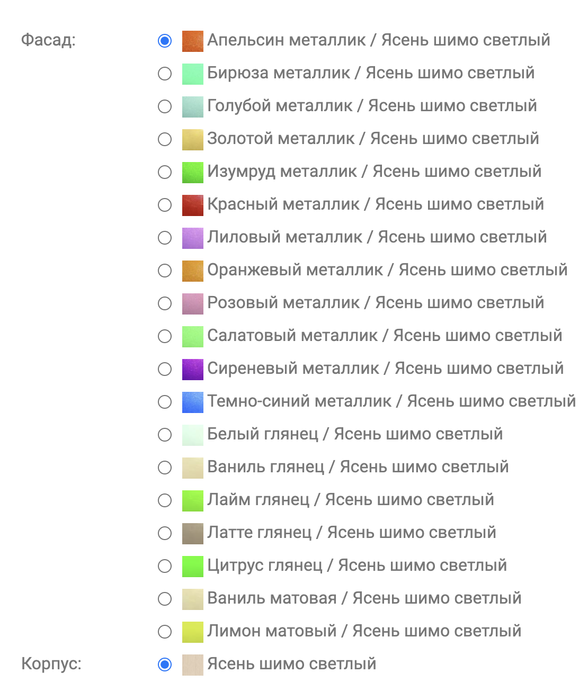
Task: Click the Розовый металлик pink swatch
Action: click(x=193, y=303)
